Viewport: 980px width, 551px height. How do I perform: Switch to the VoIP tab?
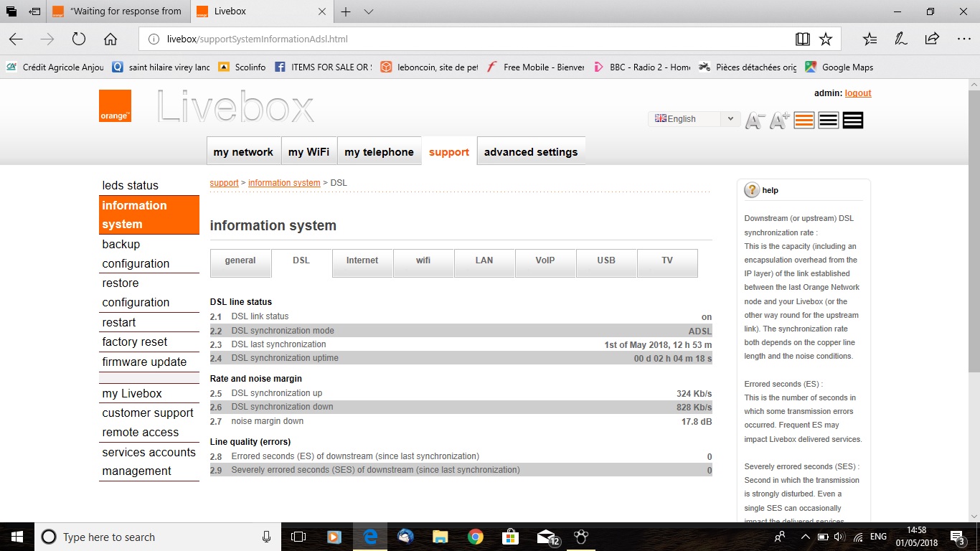545,263
